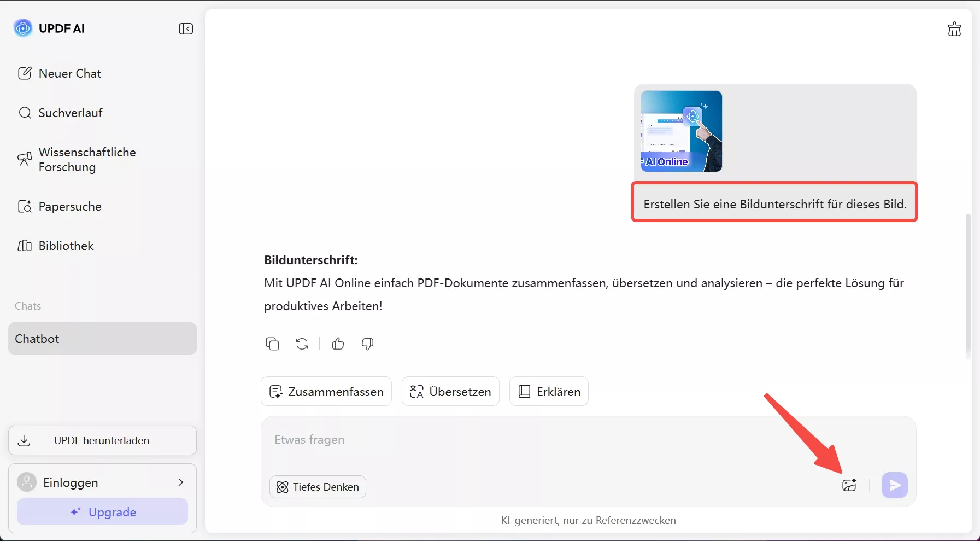Viewport: 980px width, 541px height.
Task: Select the Papersuche feature
Action: (70, 207)
